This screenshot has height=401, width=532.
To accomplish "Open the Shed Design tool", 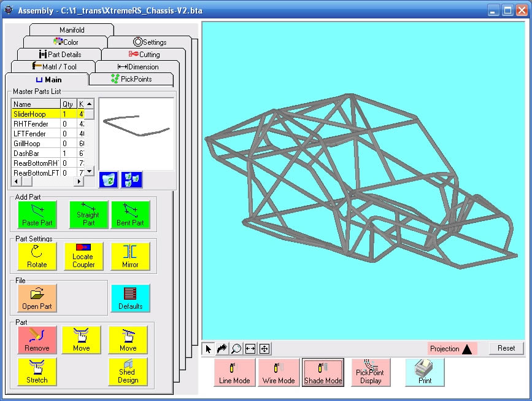I will (128, 370).
